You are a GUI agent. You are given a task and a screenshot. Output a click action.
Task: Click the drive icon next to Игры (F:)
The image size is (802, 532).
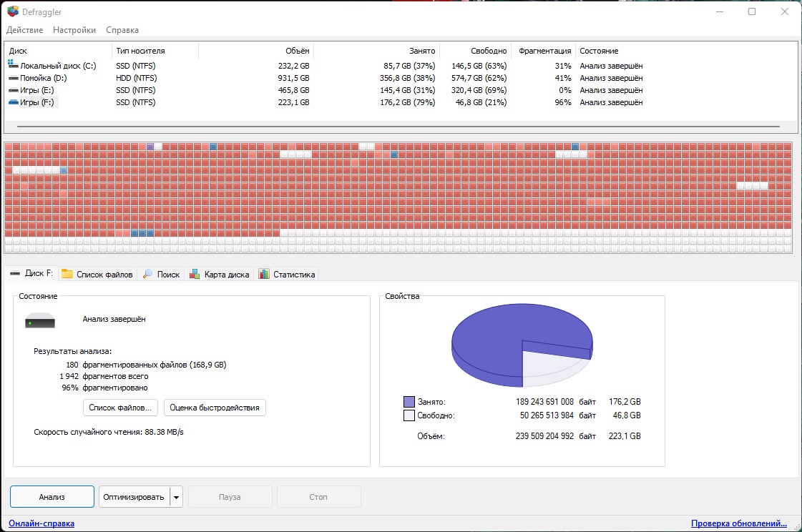14,102
